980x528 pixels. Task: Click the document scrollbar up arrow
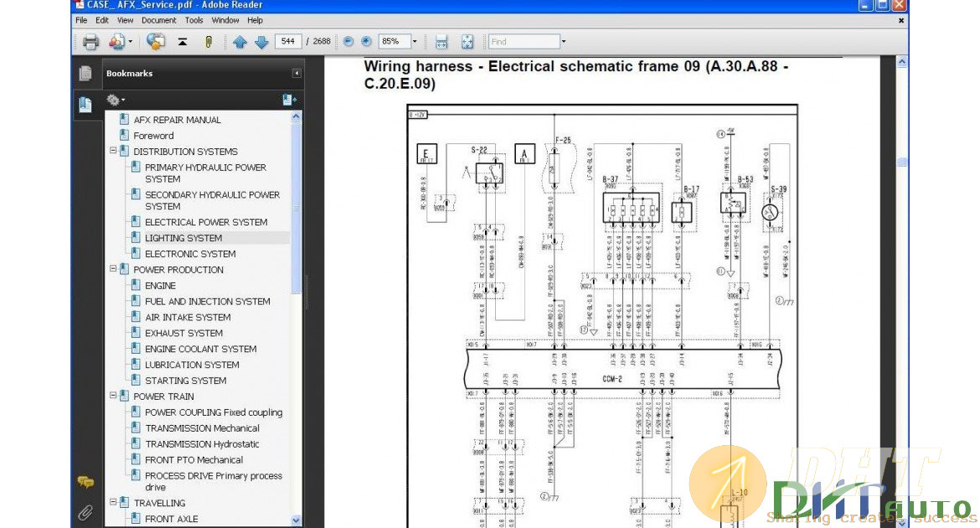pyautogui.click(x=902, y=62)
